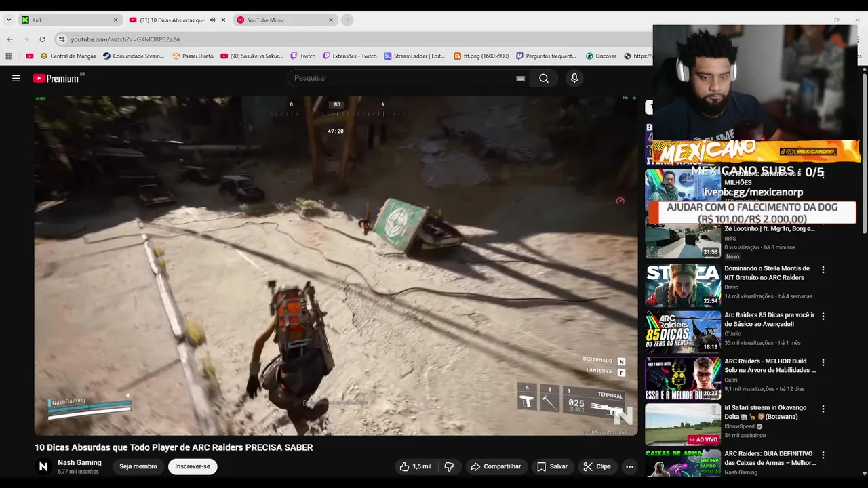Reload the page with refresh icon
Viewport: 868px width, 488px height.
coord(42,39)
